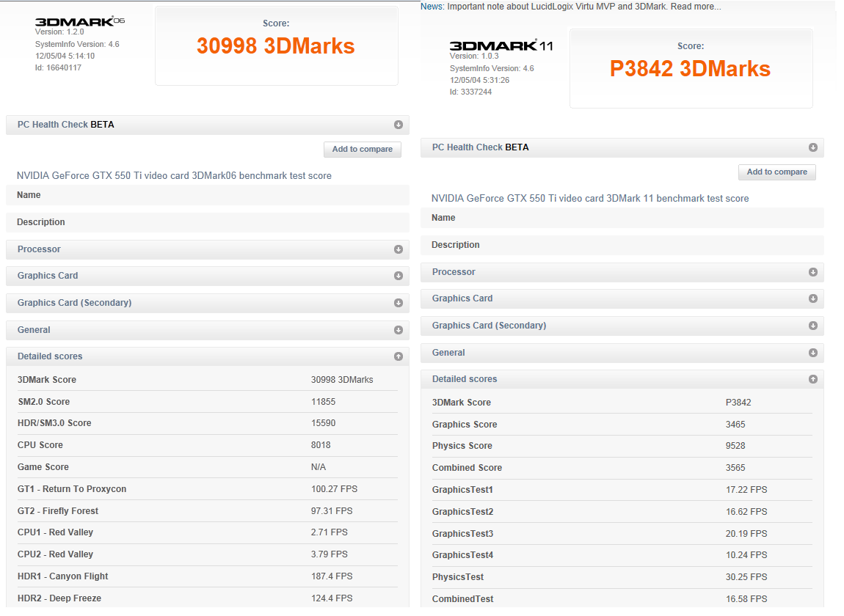This screenshot has height=616, width=844.
Task: Select CPU1 - Red Valley 2.71 FPS value
Action: (330, 532)
